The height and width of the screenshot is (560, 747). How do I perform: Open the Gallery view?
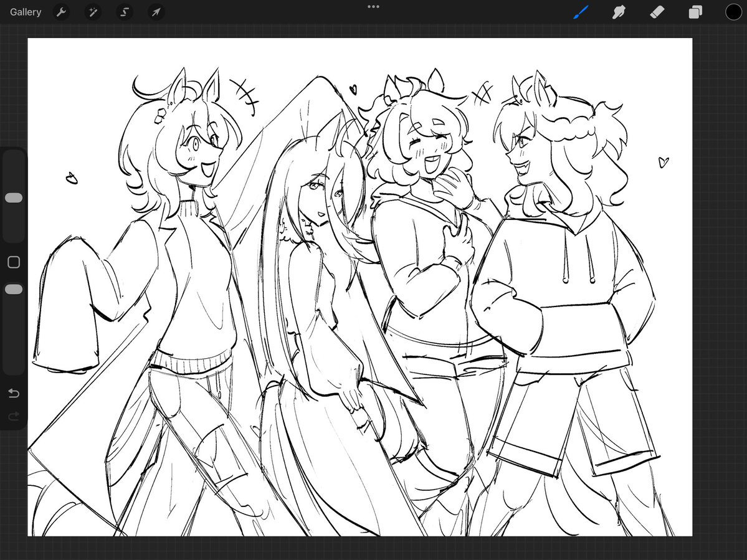pyautogui.click(x=26, y=12)
